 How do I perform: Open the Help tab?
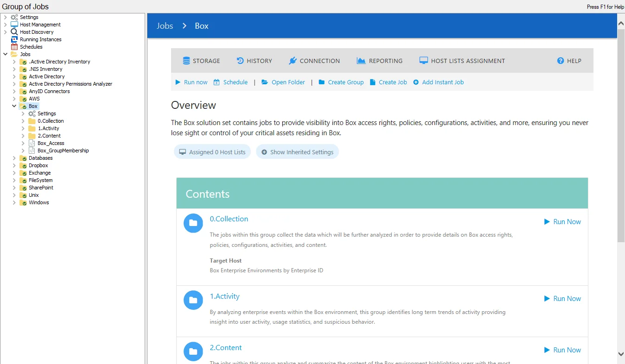point(569,61)
